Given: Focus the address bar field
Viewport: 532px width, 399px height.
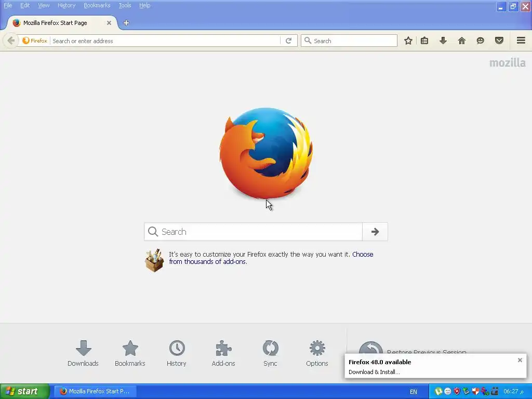Looking at the screenshot, I should click(166, 41).
